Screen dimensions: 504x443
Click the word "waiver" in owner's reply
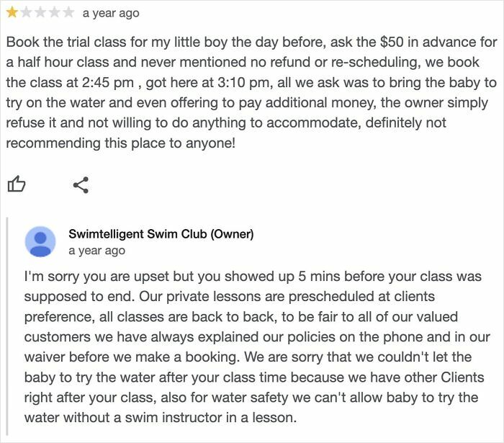(47, 337)
